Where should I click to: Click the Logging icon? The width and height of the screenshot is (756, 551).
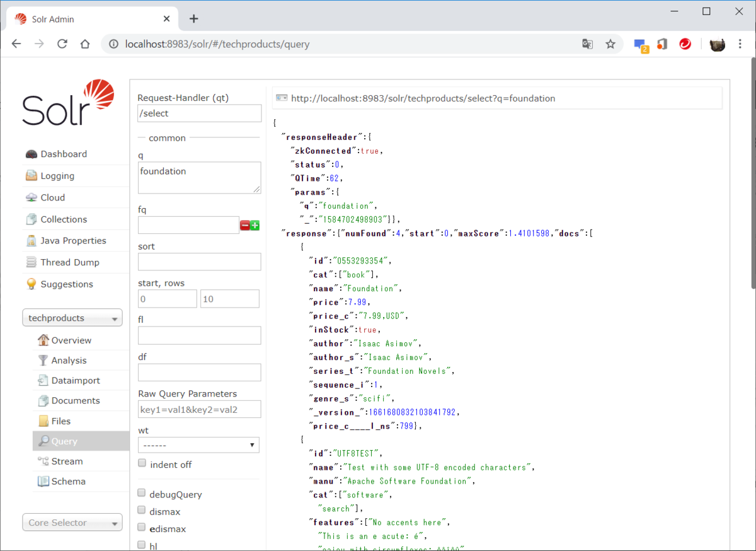point(31,176)
